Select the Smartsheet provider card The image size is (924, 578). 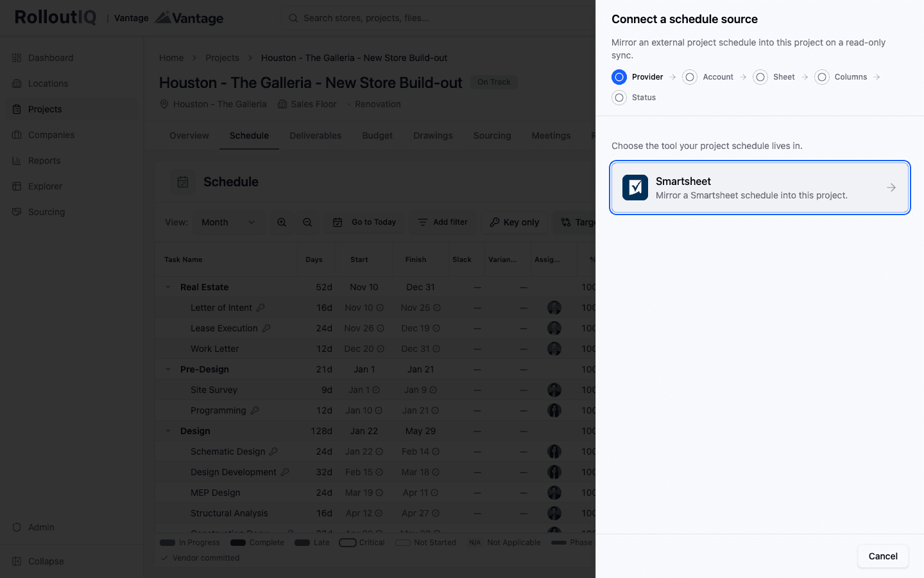[760, 188]
